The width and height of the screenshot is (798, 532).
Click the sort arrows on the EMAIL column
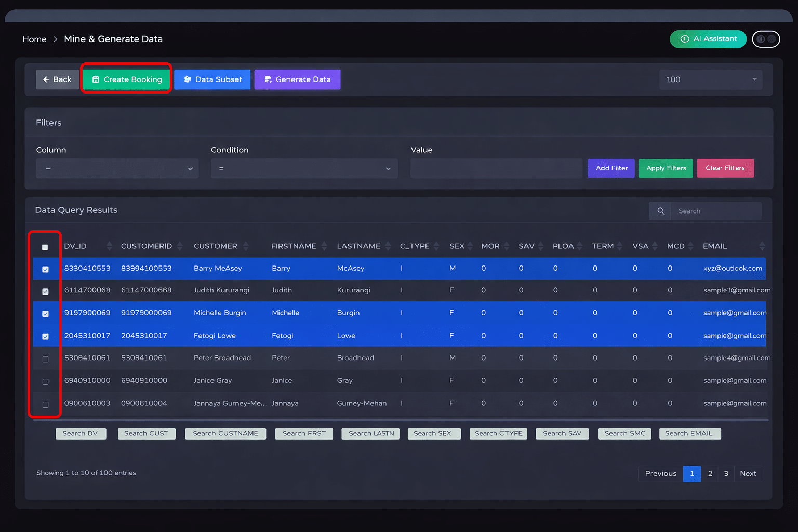pyautogui.click(x=762, y=246)
